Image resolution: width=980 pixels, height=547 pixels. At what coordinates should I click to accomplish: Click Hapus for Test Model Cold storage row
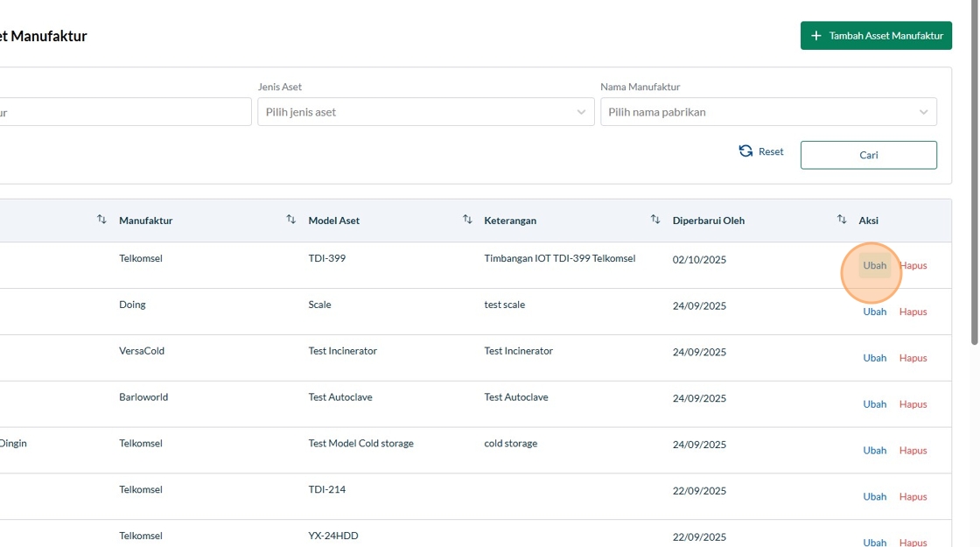point(913,450)
